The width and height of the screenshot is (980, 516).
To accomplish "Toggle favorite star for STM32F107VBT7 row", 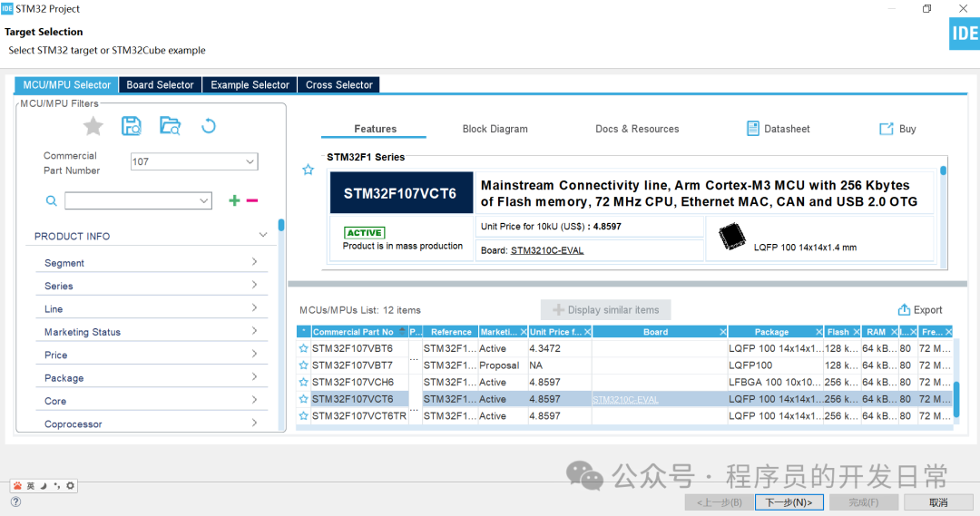I will 304,365.
